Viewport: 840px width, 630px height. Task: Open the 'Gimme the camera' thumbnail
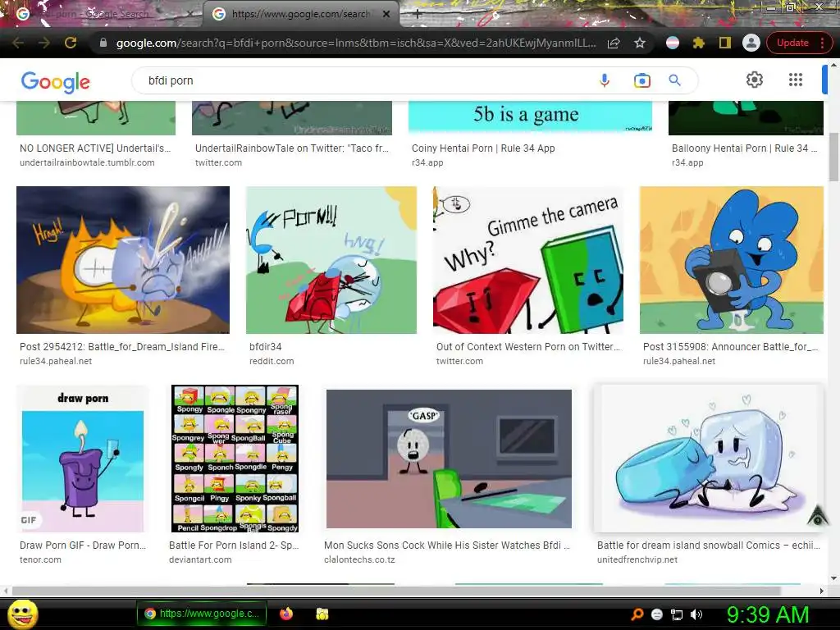point(528,260)
